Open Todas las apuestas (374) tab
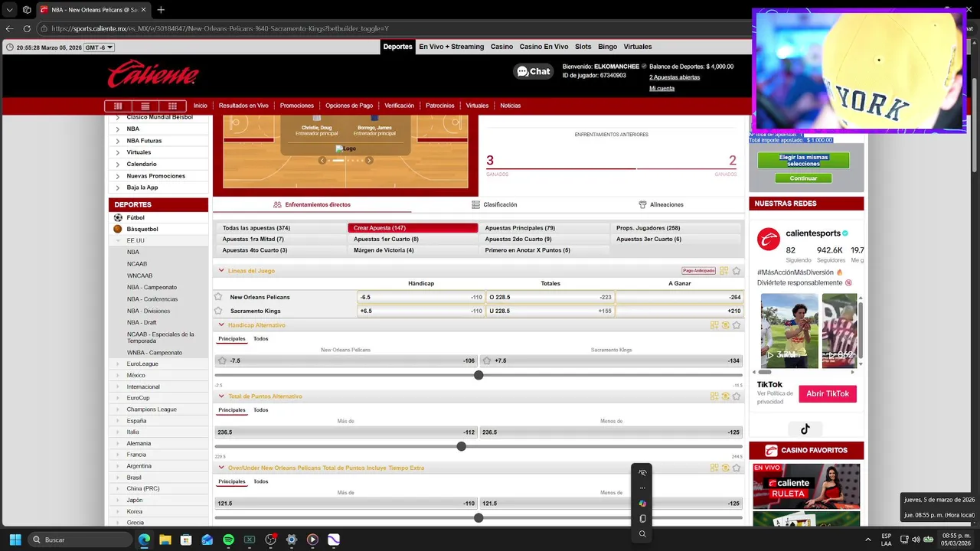 tap(281, 228)
